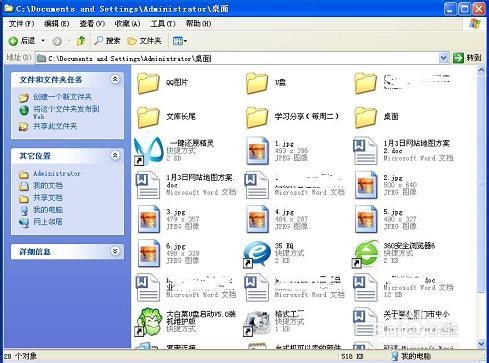Open 我的电脑 in other places panel
Screen dimensions: 489x363
tap(48, 210)
